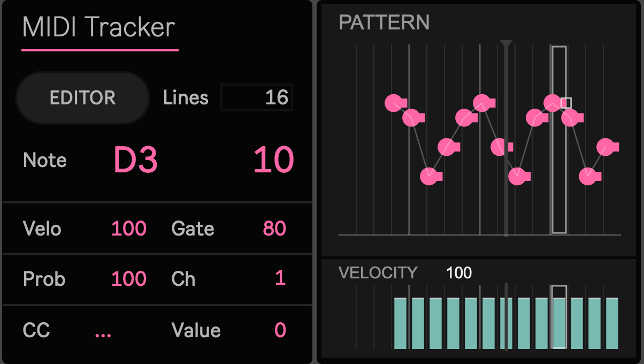644x364 pixels.
Task: Click the step number 10 display
Action: (x=273, y=160)
